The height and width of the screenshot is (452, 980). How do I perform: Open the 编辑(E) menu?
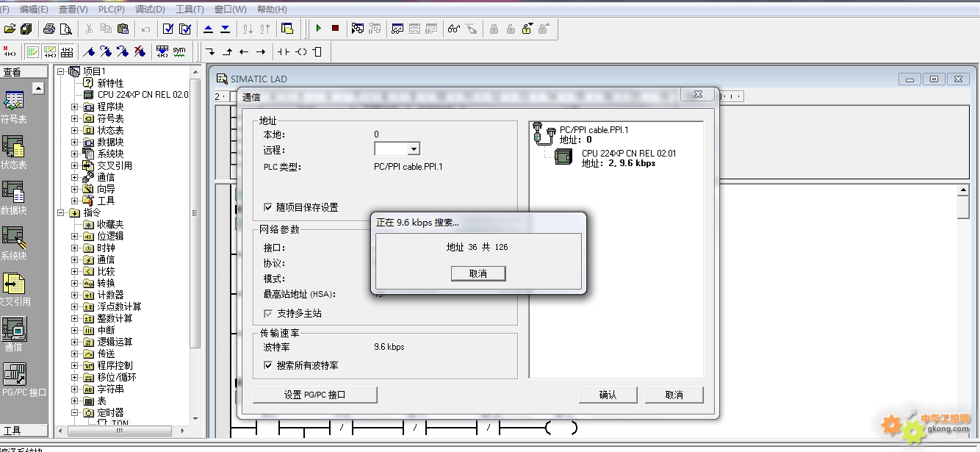(x=34, y=10)
